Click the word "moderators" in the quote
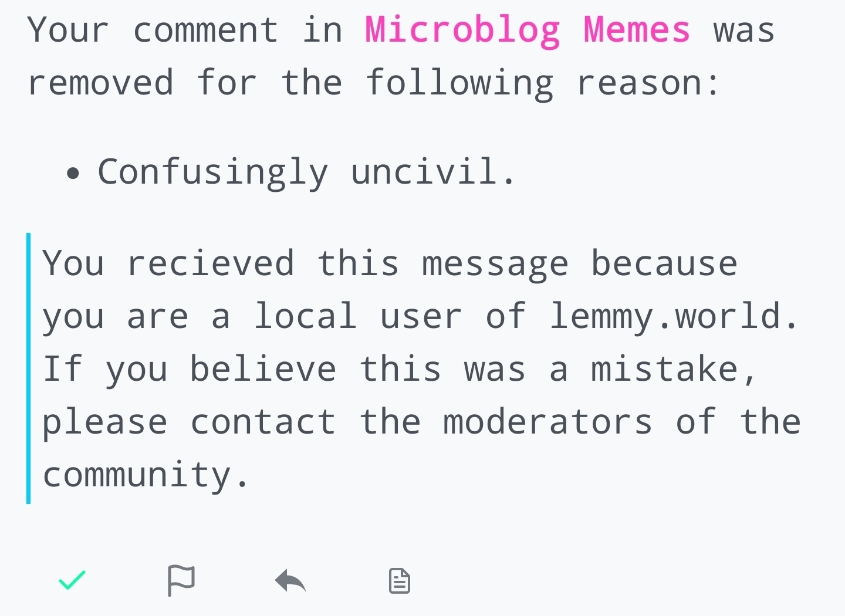 pyautogui.click(x=547, y=422)
